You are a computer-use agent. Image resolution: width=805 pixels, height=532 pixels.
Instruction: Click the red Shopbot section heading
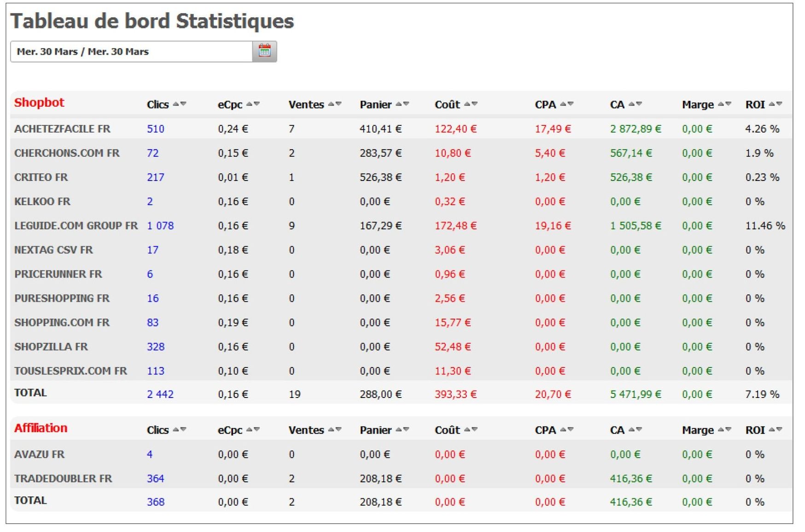tap(39, 103)
